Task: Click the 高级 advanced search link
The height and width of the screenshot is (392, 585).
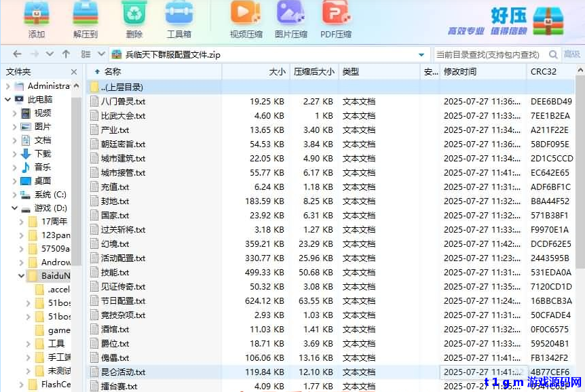Action: tap(573, 54)
